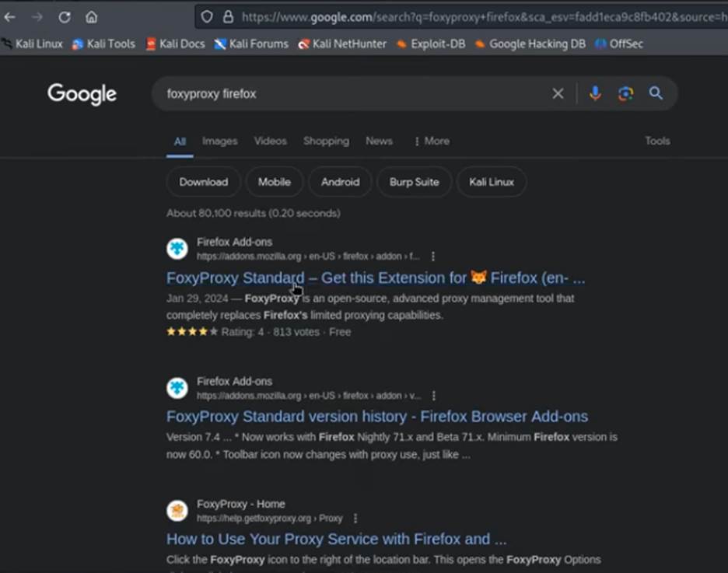
Task: Open How to Use Your Proxy Service link
Action: [x=337, y=539]
